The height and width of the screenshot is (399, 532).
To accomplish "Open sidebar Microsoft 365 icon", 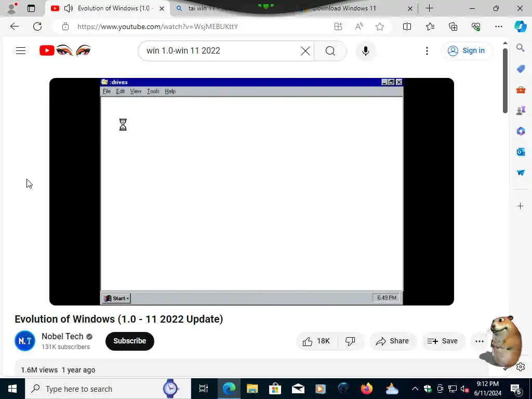I will pos(521,131).
